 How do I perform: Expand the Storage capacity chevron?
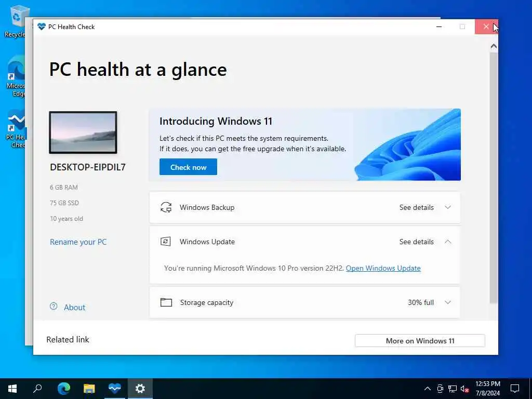tap(448, 302)
